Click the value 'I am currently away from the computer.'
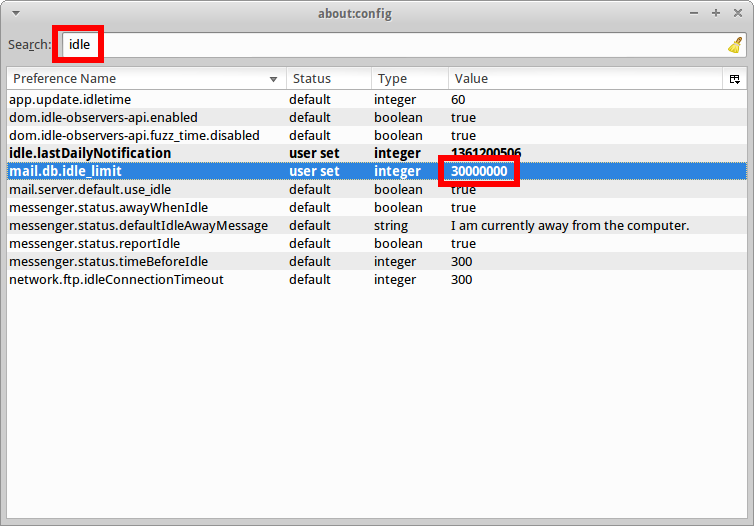754x526 pixels. (x=570, y=226)
